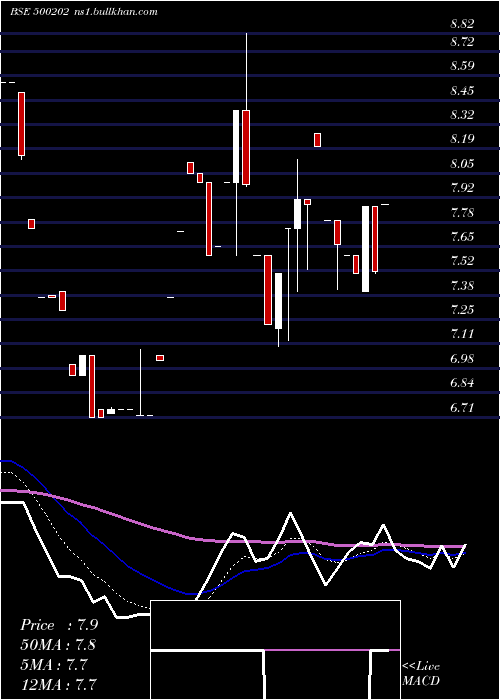Click the <<Live MACD label
This screenshot has width=500, height=700.
tap(421, 673)
